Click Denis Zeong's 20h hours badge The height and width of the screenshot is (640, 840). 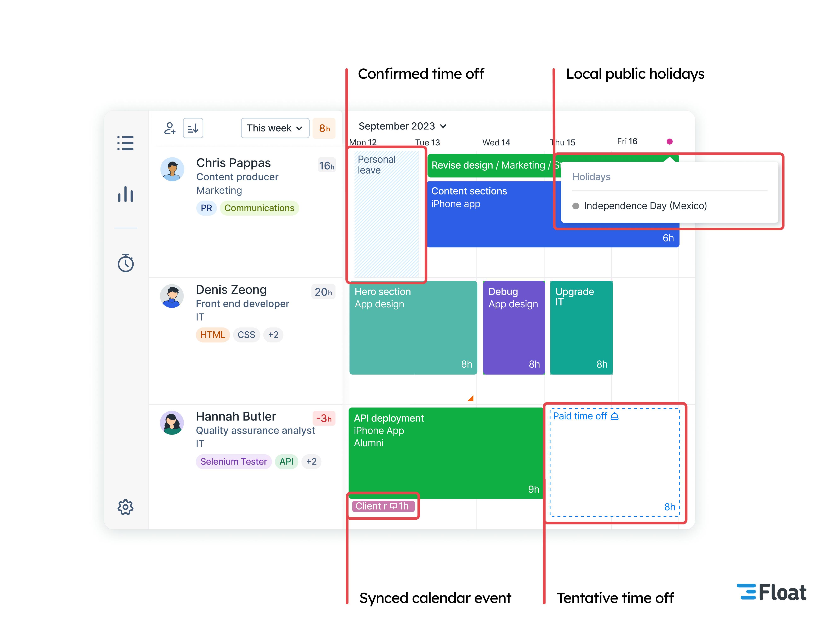(x=323, y=292)
